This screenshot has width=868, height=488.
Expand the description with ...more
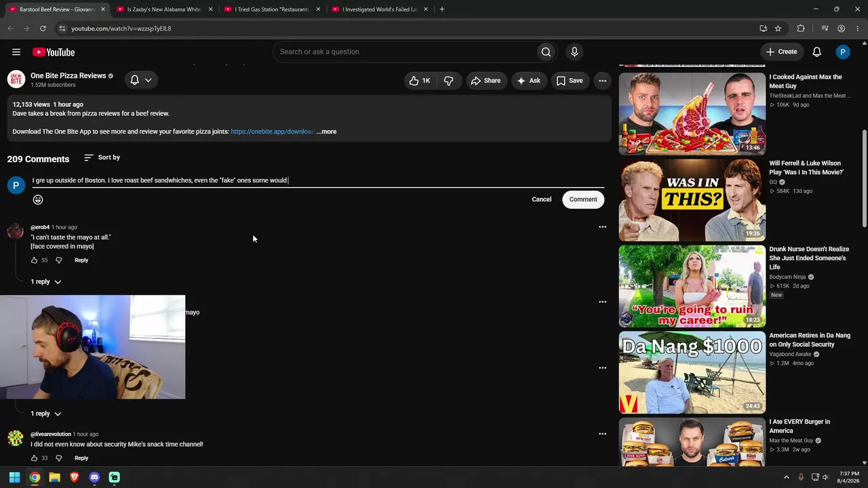(x=326, y=131)
